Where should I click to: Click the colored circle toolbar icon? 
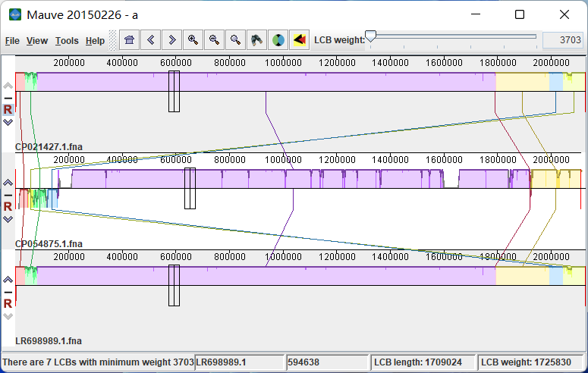tap(278, 40)
